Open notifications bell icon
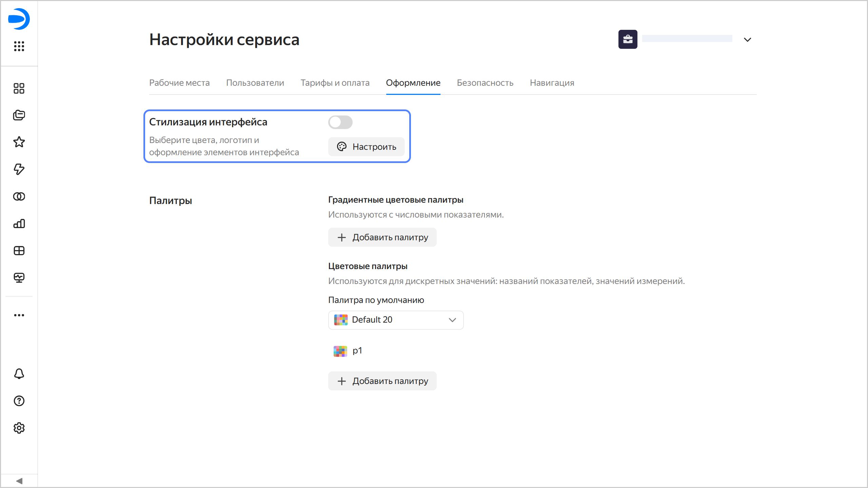 coord(19,374)
